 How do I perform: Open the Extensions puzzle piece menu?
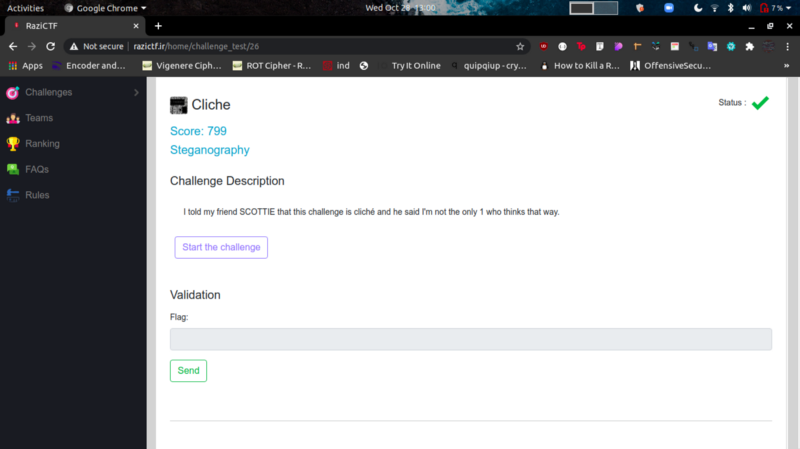pos(749,46)
